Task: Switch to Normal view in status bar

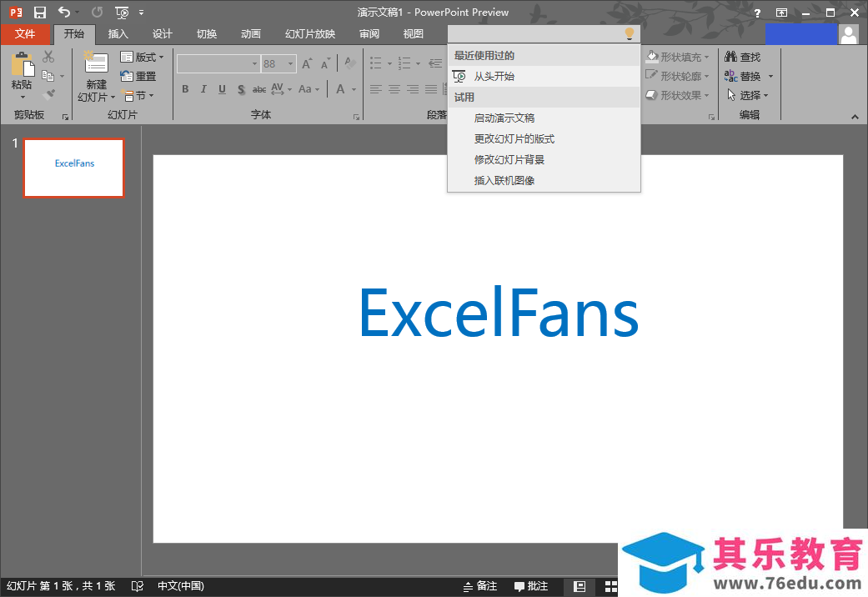Action: (580, 586)
